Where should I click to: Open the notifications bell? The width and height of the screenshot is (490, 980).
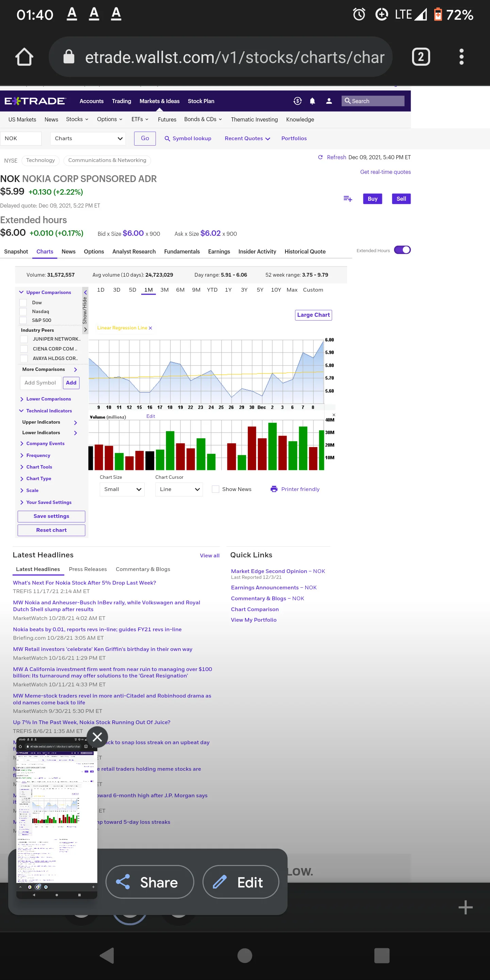coord(312,101)
